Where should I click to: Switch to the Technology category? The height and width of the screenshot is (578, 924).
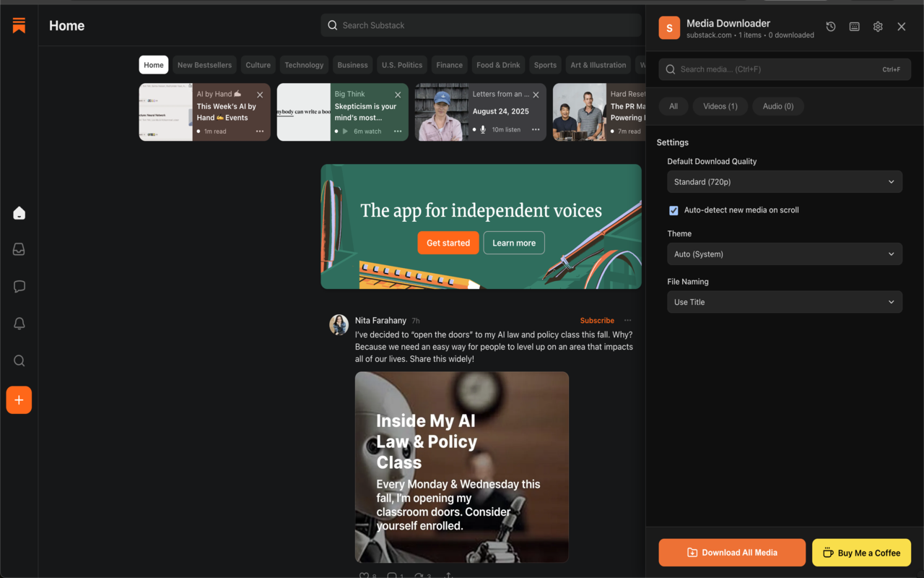pyautogui.click(x=304, y=65)
